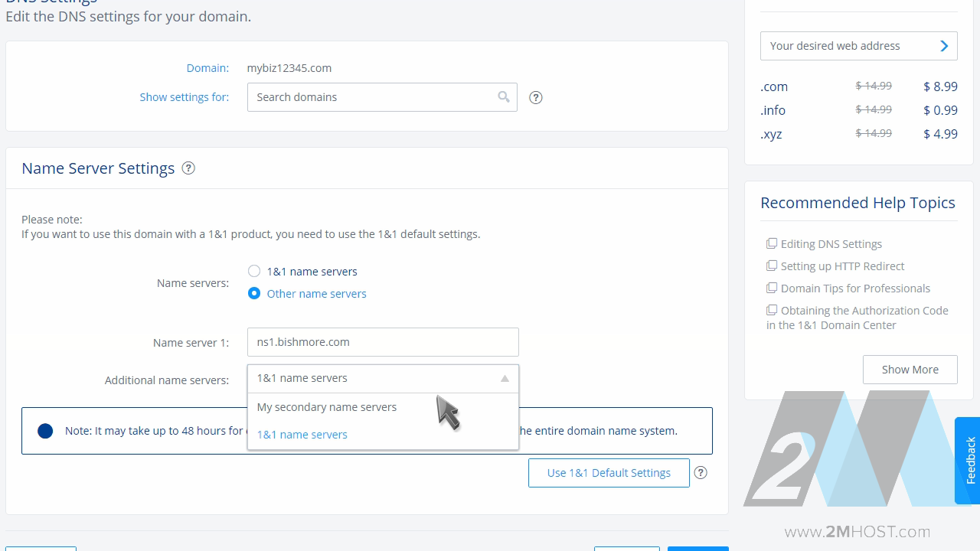Image resolution: width=980 pixels, height=551 pixels.
Task: Click the Recommended Help Topics heading
Action: tap(857, 203)
